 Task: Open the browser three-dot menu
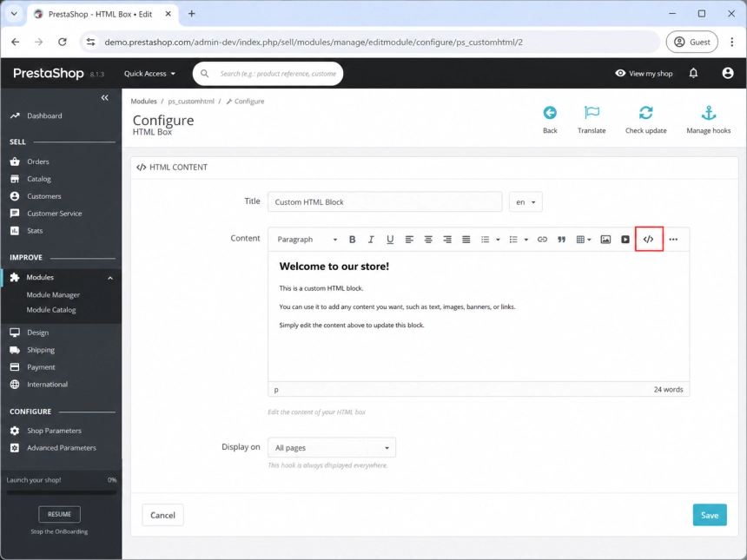731,42
